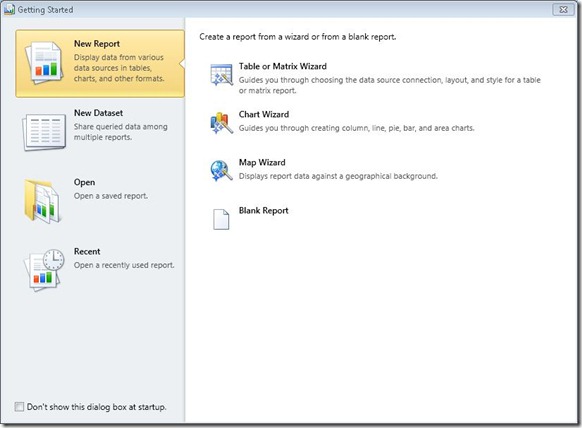Screen dimensions: 582x428
Task: Start the Map Wizard title link
Action: click(262, 162)
